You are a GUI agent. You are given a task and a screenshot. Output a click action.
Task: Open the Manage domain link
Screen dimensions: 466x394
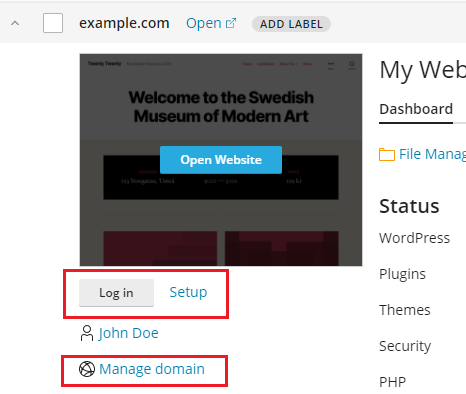(152, 369)
